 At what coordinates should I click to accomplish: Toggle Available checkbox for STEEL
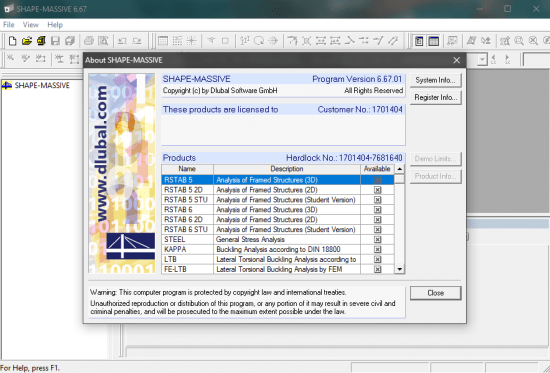tap(377, 239)
